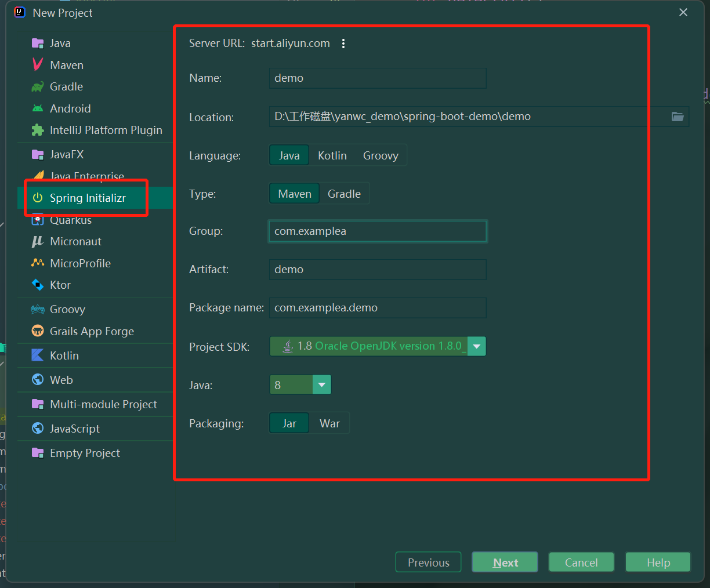The image size is (710, 588).
Task: Select Groovy language option
Action: pyautogui.click(x=381, y=155)
